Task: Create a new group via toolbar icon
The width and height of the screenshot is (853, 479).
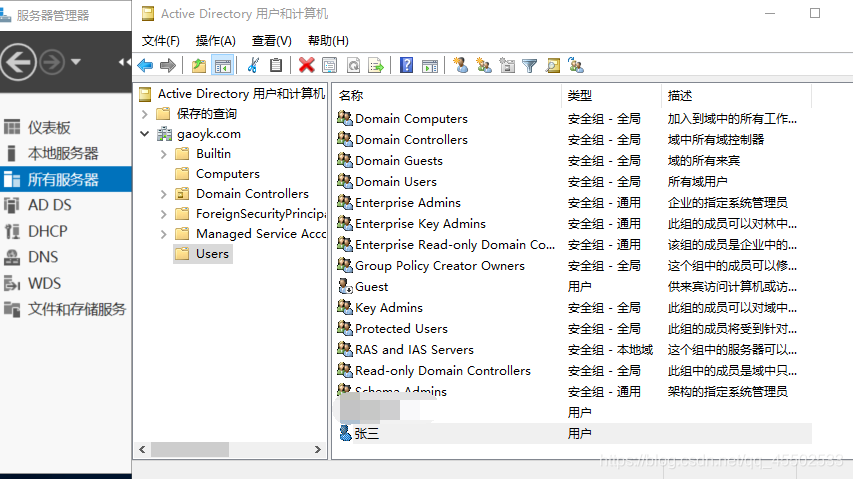Action: [x=484, y=66]
